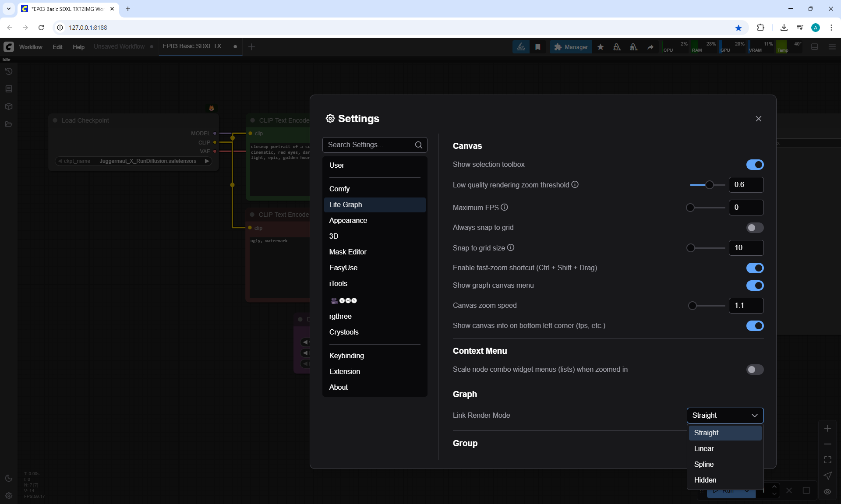Click the Search Settings input field
Image resolution: width=841 pixels, height=504 pixels.
click(x=369, y=145)
